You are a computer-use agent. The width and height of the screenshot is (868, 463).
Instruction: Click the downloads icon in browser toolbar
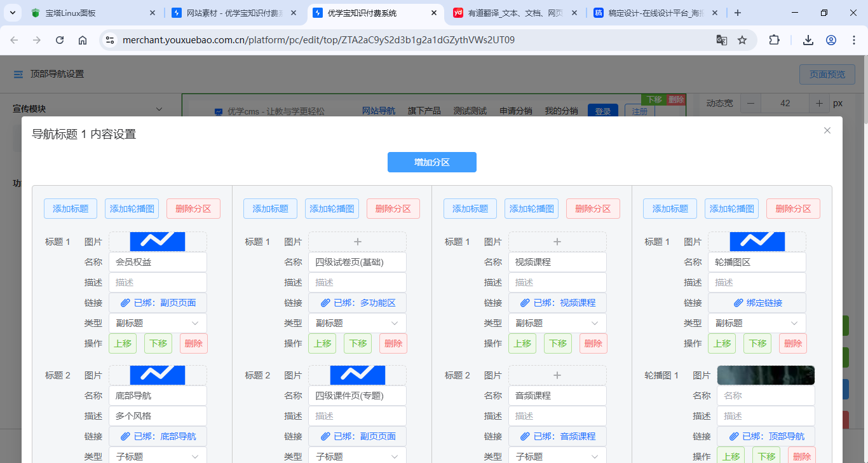point(808,39)
